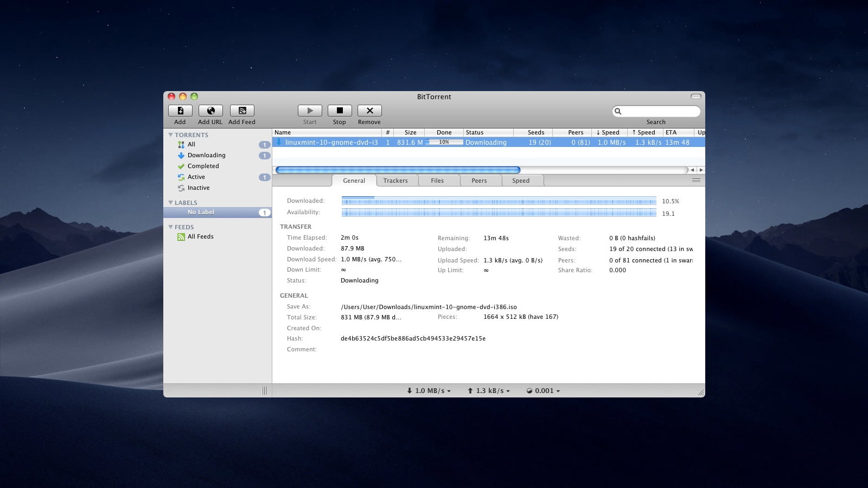Open the upload speed limit dropdown in status bar
The width and height of the screenshot is (868, 488).
tap(489, 390)
